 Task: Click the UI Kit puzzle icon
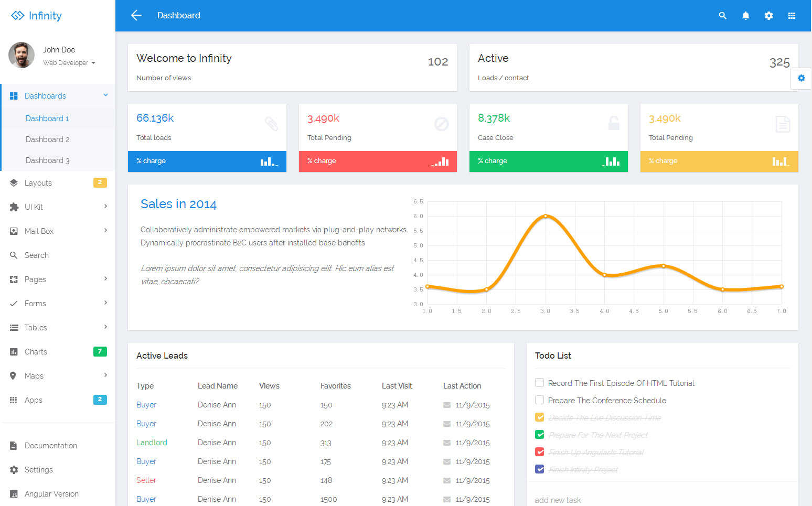[x=14, y=207]
